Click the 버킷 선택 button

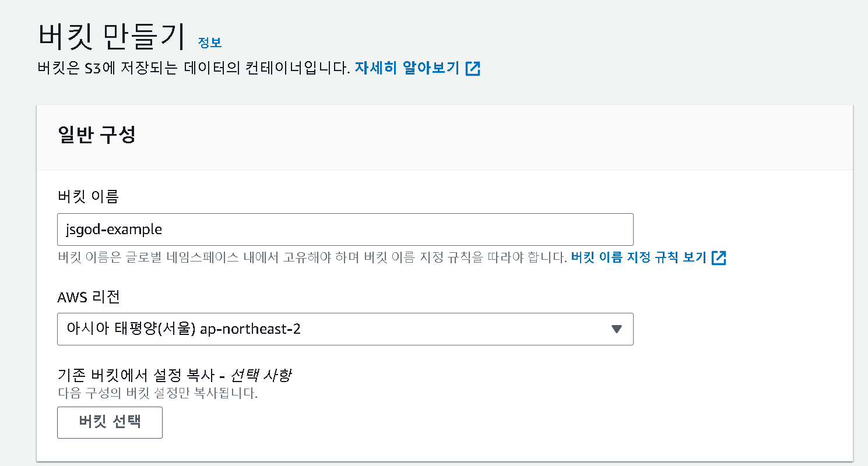(x=110, y=422)
